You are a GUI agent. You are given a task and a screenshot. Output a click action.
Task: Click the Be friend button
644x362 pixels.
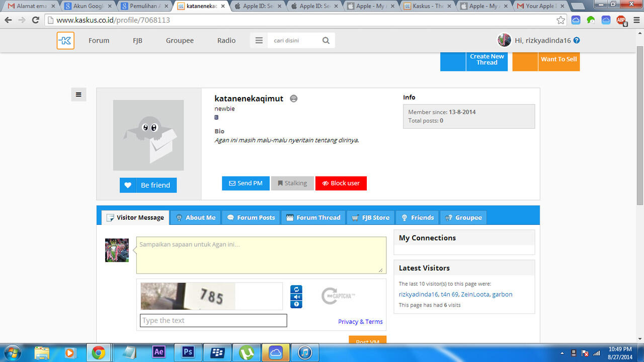[148, 185]
